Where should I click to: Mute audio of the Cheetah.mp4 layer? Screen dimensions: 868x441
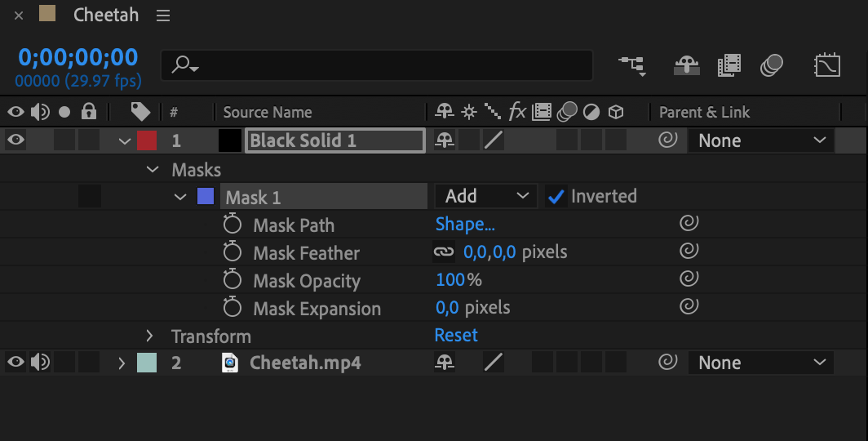(x=38, y=363)
